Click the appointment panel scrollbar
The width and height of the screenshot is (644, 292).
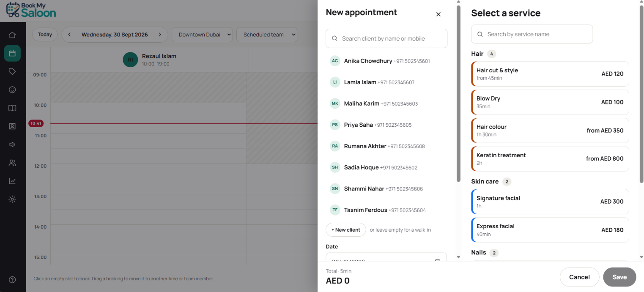point(458,93)
